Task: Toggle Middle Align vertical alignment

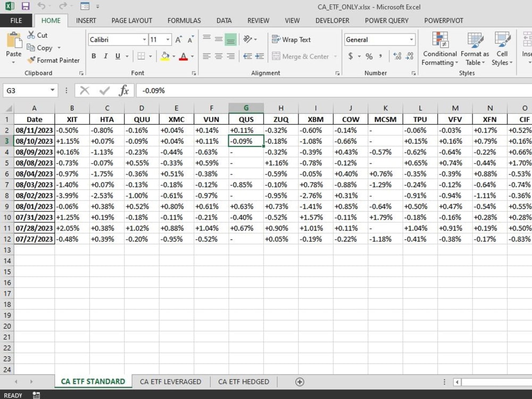Action: pos(219,39)
